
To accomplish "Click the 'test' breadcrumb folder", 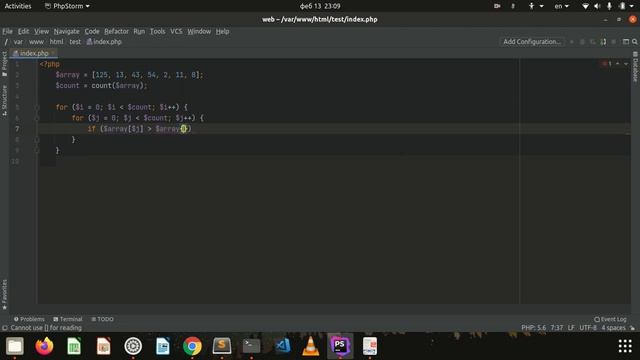I will 75,42.
